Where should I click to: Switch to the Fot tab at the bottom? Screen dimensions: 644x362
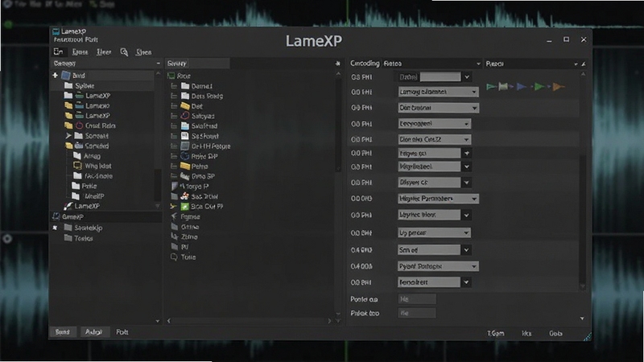122,331
